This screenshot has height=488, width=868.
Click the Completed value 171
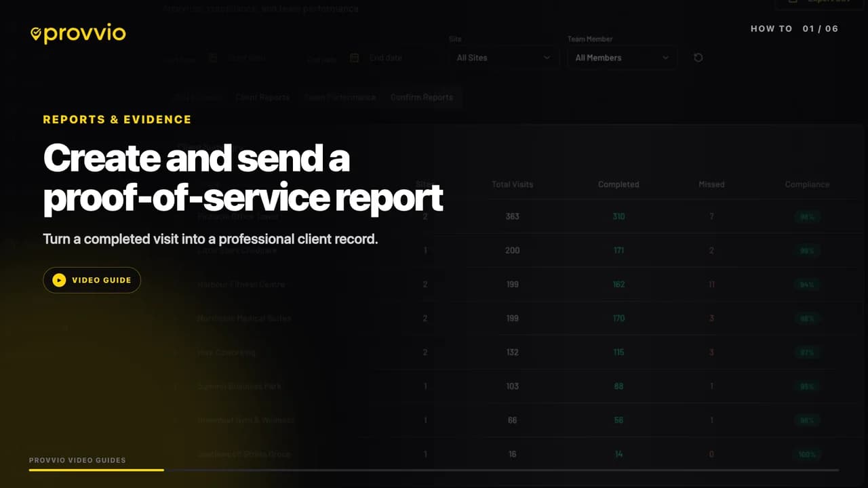618,251
